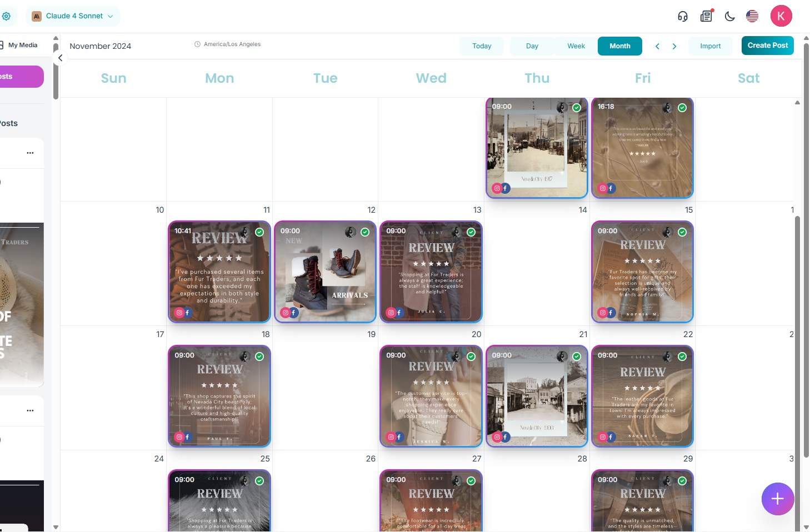Viewport: 810px width, 532px height.
Task: Click green check on Nevada City 1917 post
Action: 577,108
